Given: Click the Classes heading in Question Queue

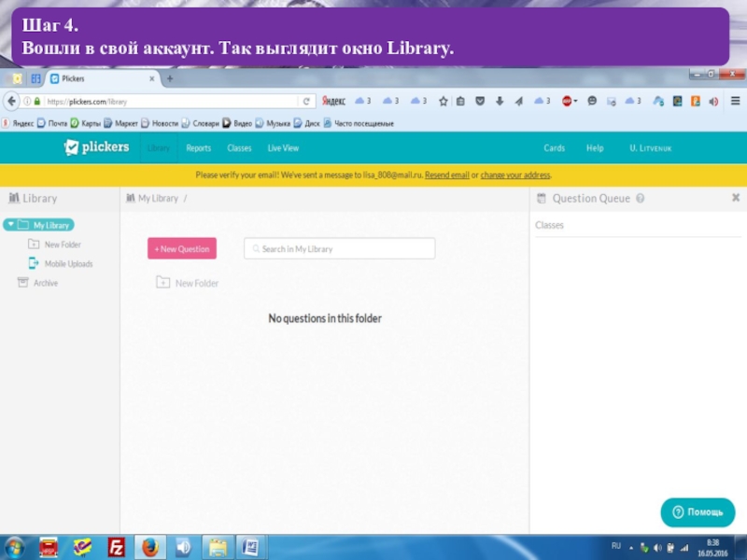Looking at the screenshot, I should (549, 225).
